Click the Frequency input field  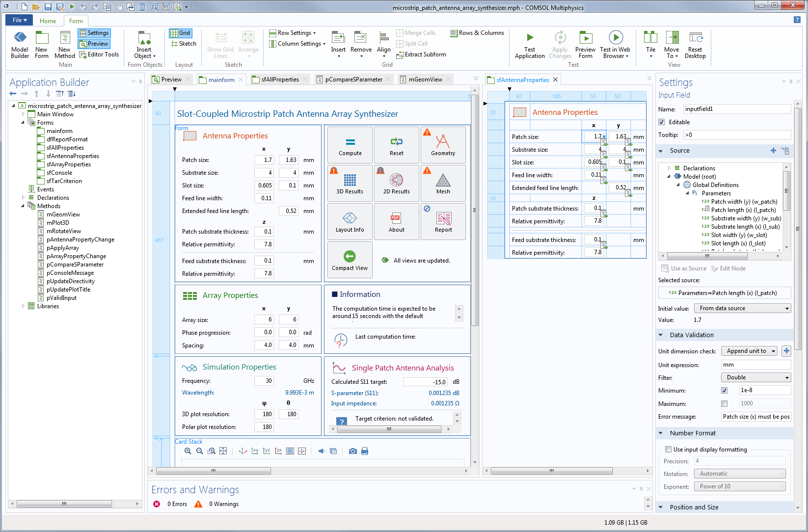point(264,381)
